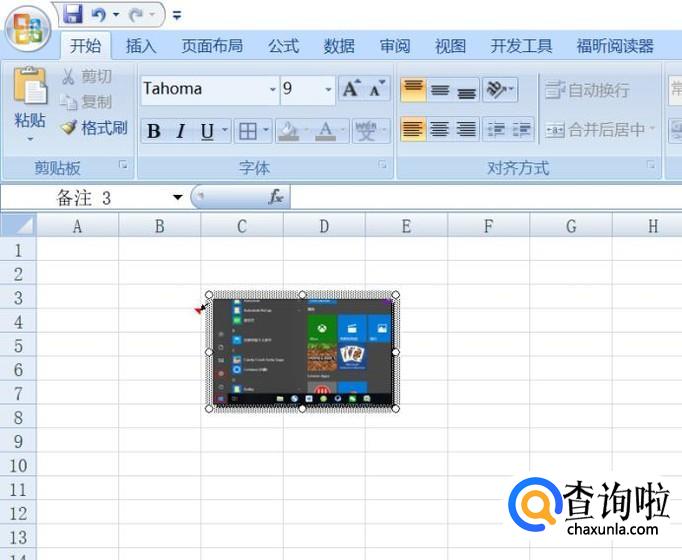The image size is (682, 560).
Task: Click the comment's bottom-right resize handle
Action: click(395, 409)
